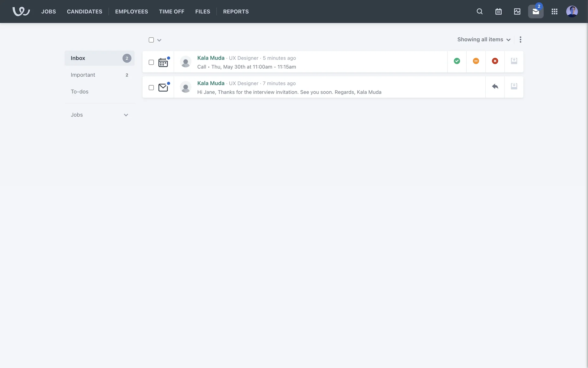Go to the Candidates menu
Image resolution: width=588 pixels, height=368 pixels.
click(x=85, y=11)
